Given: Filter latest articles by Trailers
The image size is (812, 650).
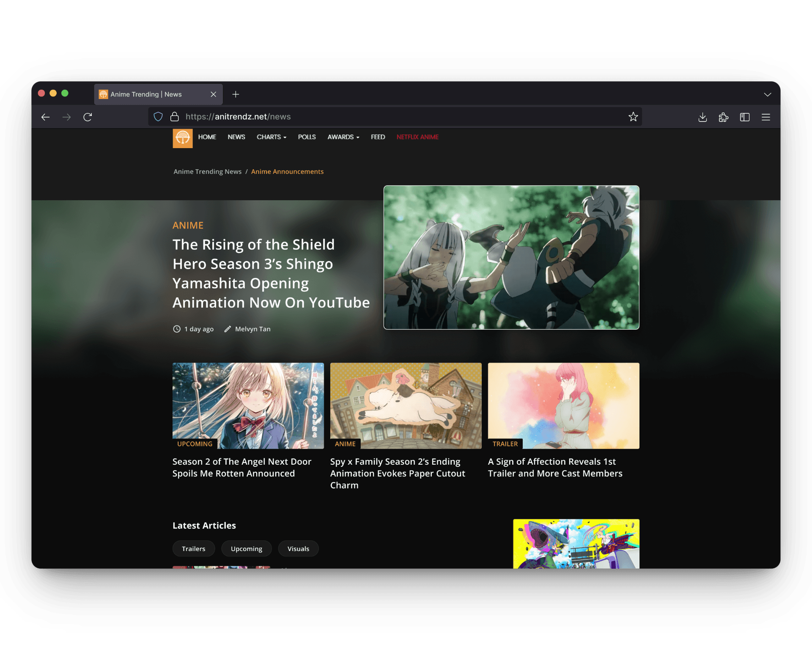Looking at the screenshot, I should coord(193,548).
